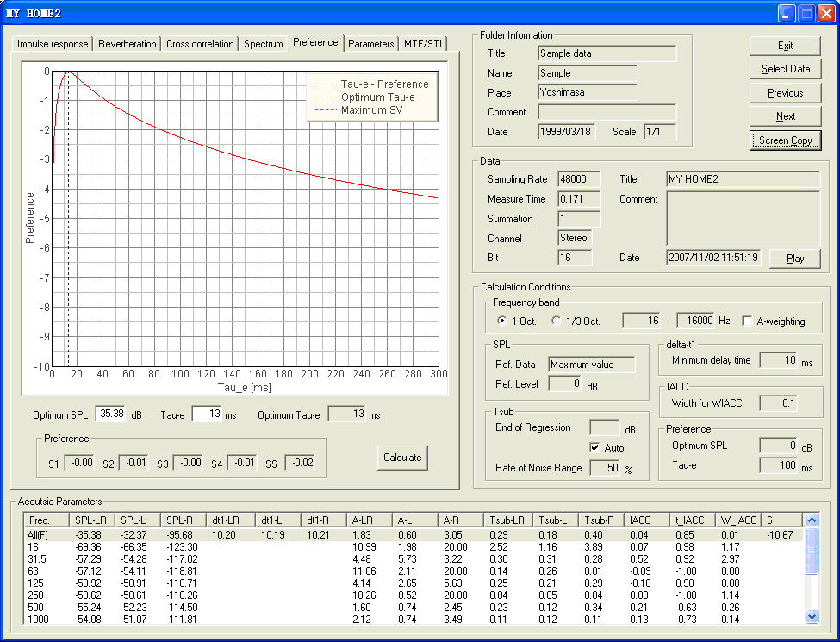Screen dimensions: 840x642
Task: Enable the A-weighting checkbox
Action: click(x=775, y=321)
